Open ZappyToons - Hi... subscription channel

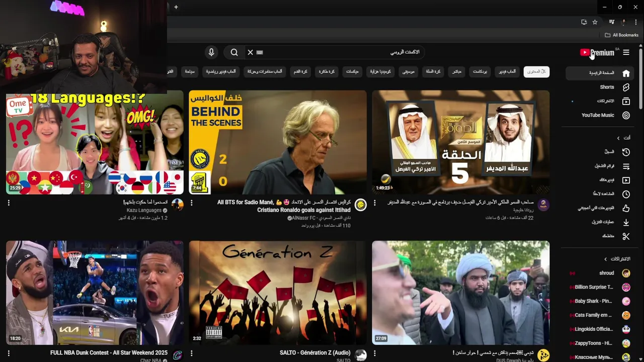coord(600,343)
